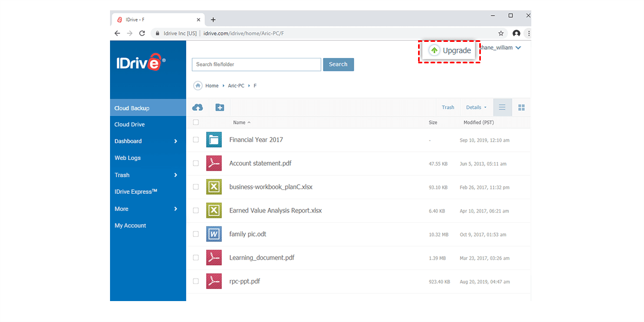Tick the select-all checkbox in header
644x322 pixels.
pos(196,122)
